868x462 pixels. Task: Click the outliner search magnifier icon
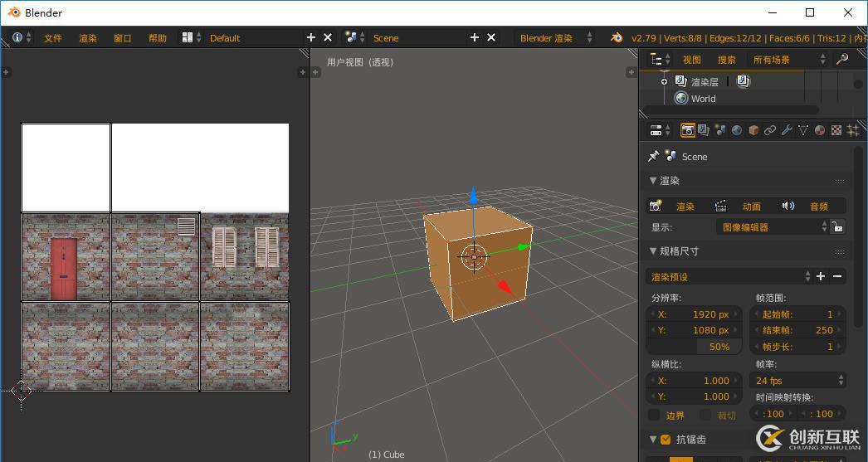point(841,59)
